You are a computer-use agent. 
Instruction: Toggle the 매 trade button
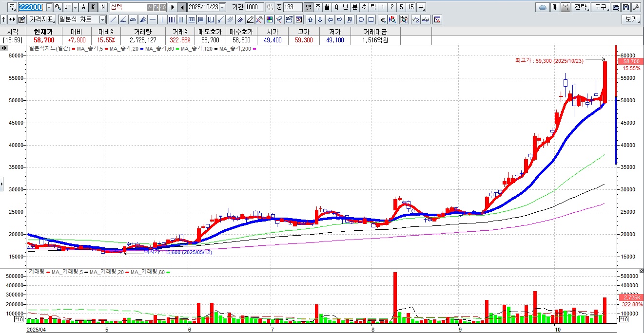point(555,7)
